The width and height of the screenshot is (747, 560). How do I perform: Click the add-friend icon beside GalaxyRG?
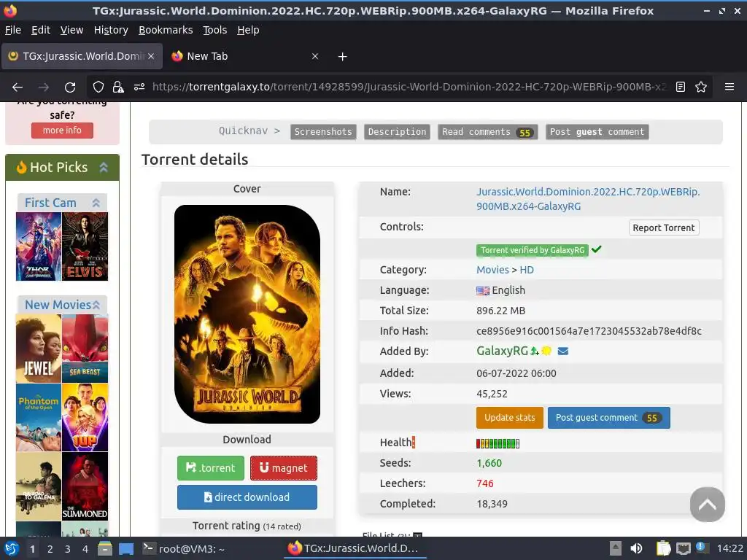coord(535,351)
